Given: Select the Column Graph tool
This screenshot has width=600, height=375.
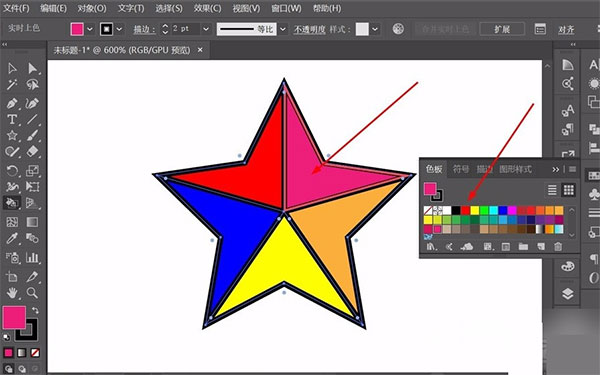Looking at the screenshot, I should point(33,257).
